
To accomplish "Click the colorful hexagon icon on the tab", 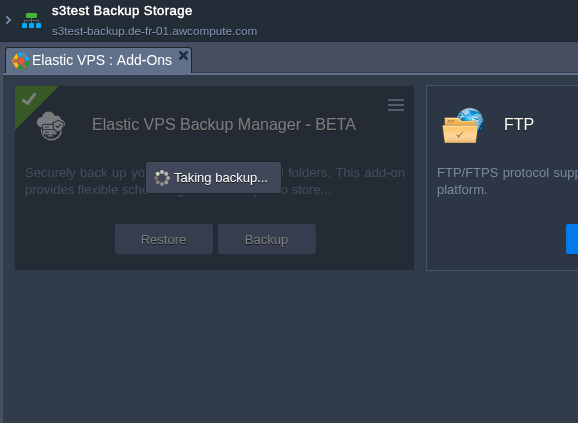I will pyautogui.click(x=21, y=61).
